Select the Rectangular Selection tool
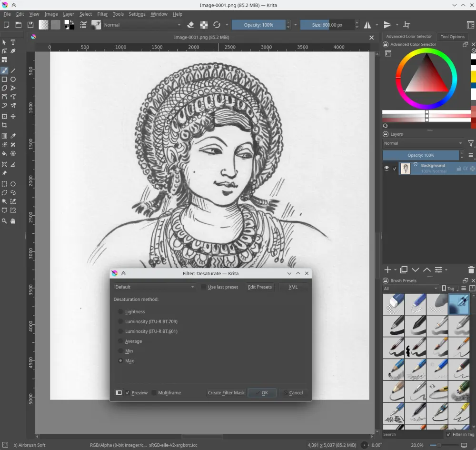The image size is (476, 450). 4,184
